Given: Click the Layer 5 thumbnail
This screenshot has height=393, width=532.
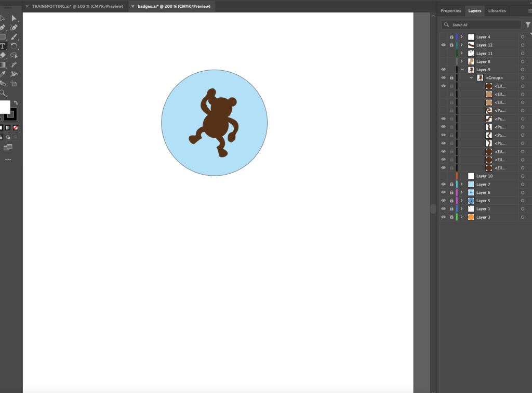Looking at the screenshot, I should pos(471,201).
